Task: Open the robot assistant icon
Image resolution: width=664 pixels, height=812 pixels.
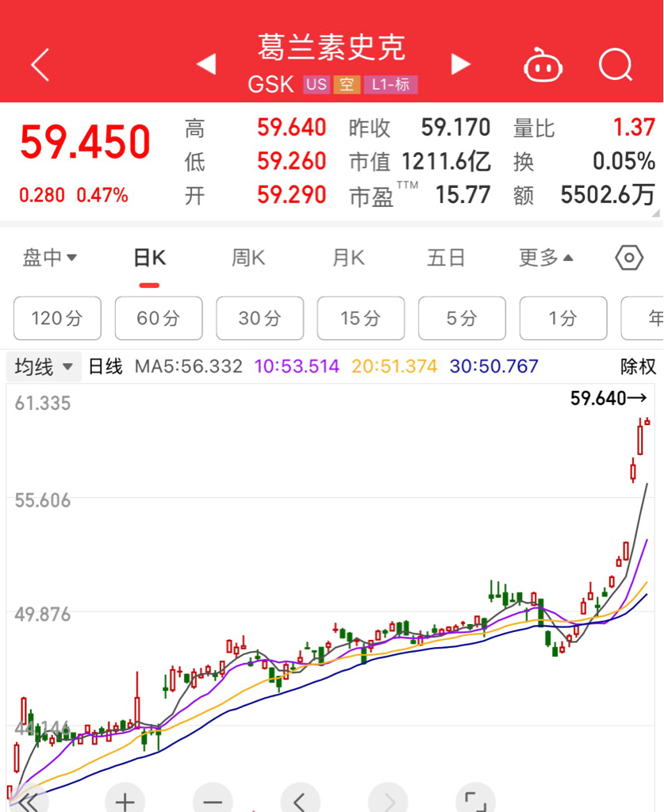Action: 543,65
